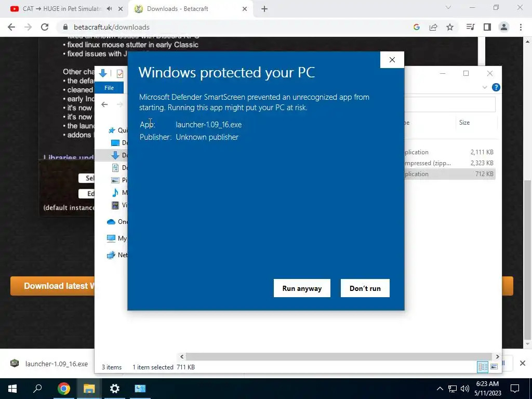Select the 2,323 KB compressed file row
This screenshot has height=399, width=532.
tap(450, 163)
